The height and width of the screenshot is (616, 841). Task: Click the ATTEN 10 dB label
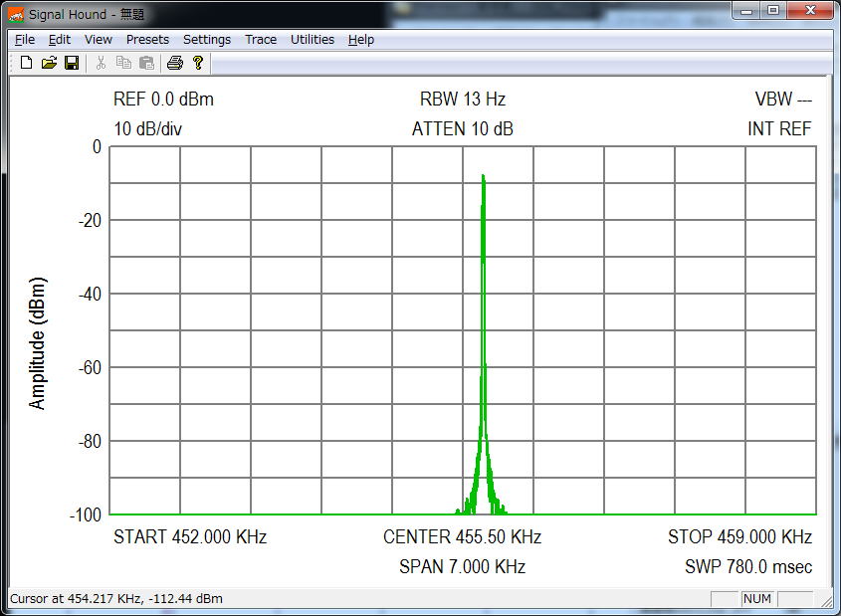pos(463,128)
